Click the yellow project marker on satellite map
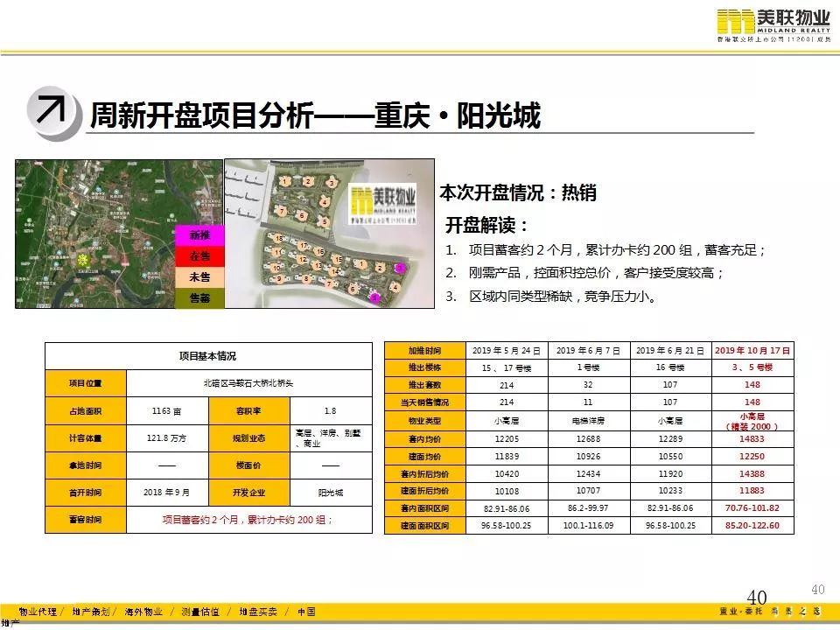Screen dimensions: 840x630 tap(84, 261)
